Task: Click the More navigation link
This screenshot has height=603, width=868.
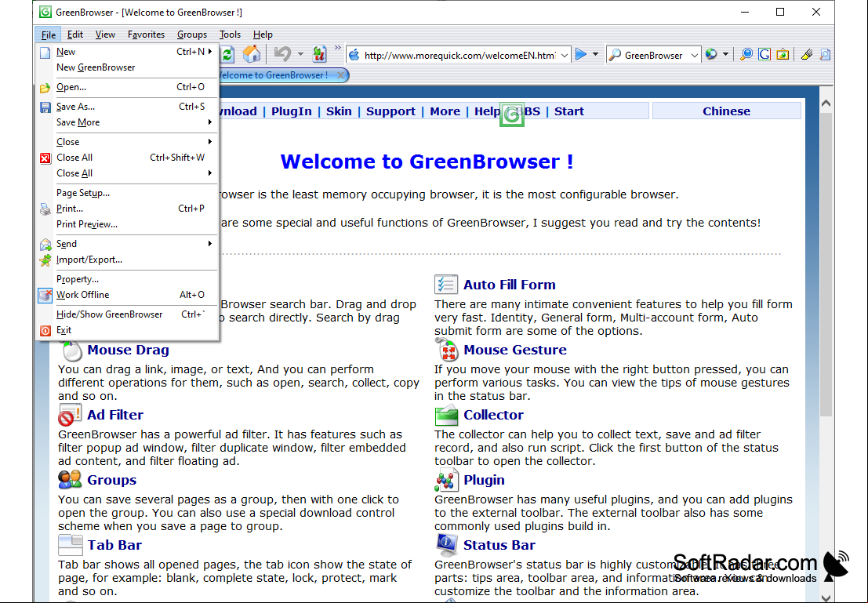Action: tap(445, 111)
